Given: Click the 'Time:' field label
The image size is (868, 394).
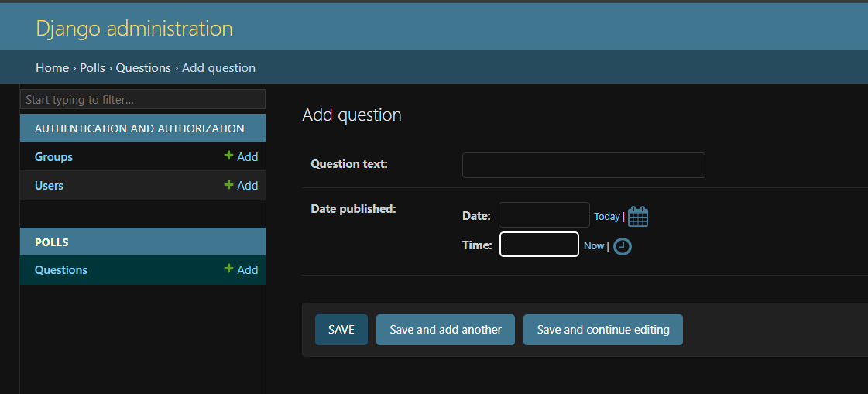Looking at the screenshot, I should point(477,245).
